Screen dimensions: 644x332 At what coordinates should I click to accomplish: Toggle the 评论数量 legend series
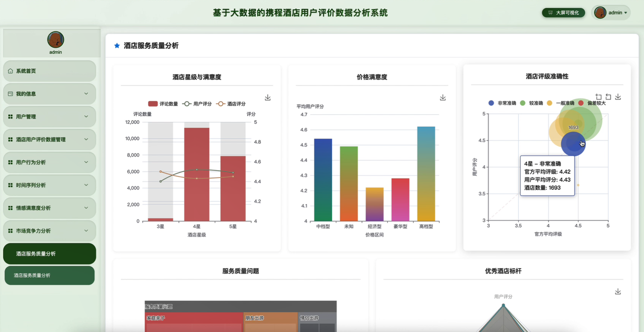point(163,104)
